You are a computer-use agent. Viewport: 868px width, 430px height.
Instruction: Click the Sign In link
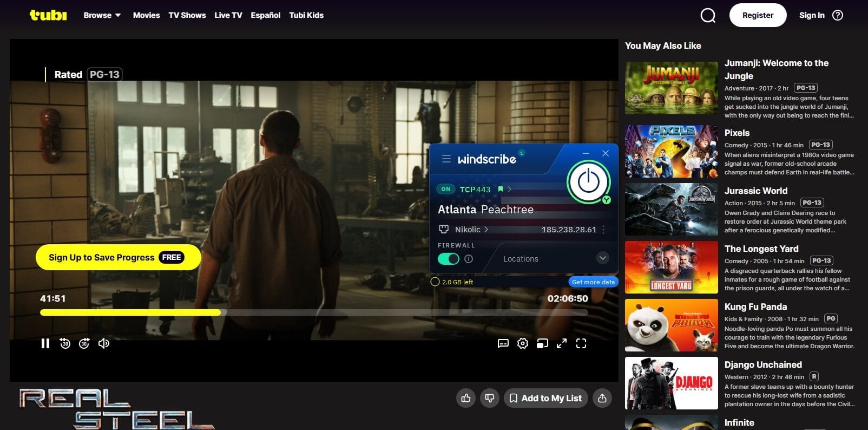point(812,15)
